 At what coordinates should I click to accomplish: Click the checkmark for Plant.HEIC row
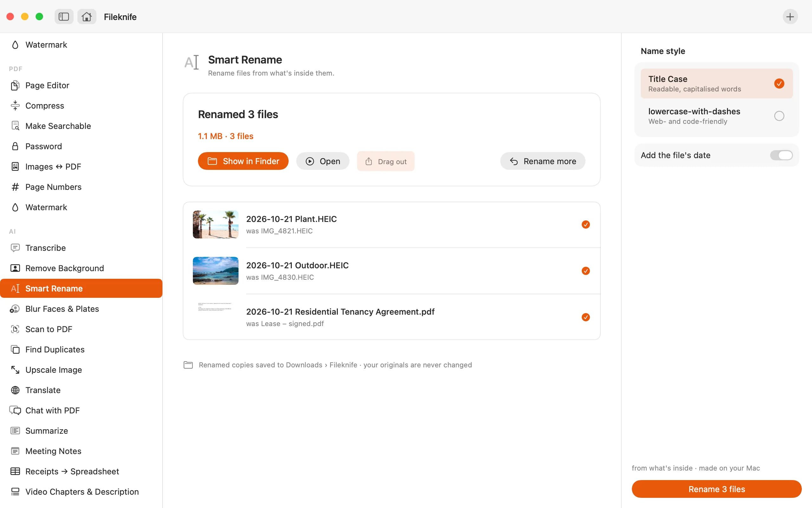(x=586, y=224)
